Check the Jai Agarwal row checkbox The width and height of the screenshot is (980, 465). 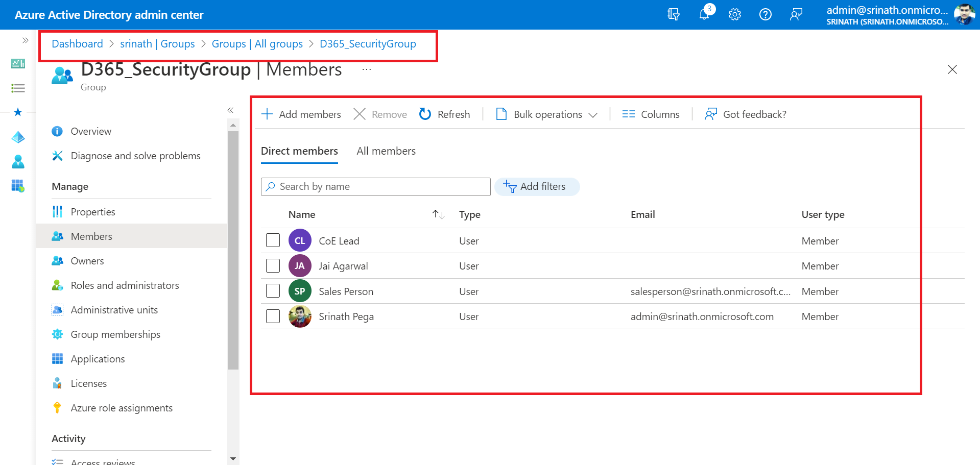(273, 266)
